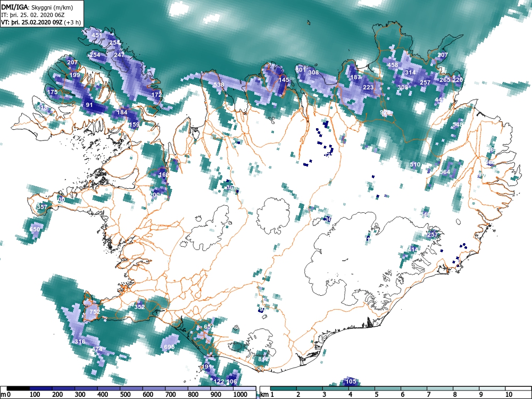Viewport: 532px width, 399px height.
Task: Select the '105' visibility value at bottom edge
Action: 351,381
